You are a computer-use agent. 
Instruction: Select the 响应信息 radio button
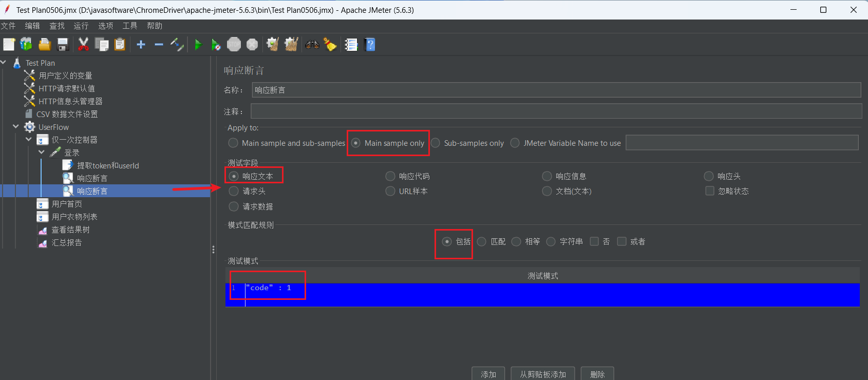point(547,176)
